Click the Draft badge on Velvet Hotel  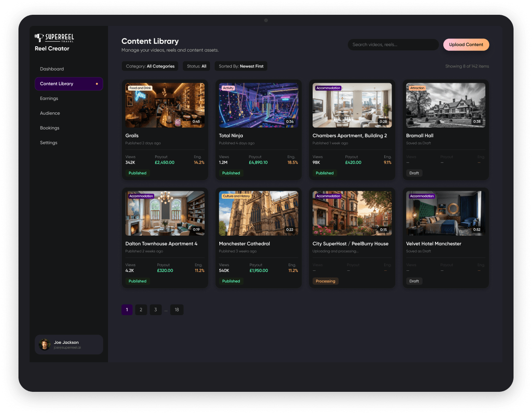tap(414, 281)
